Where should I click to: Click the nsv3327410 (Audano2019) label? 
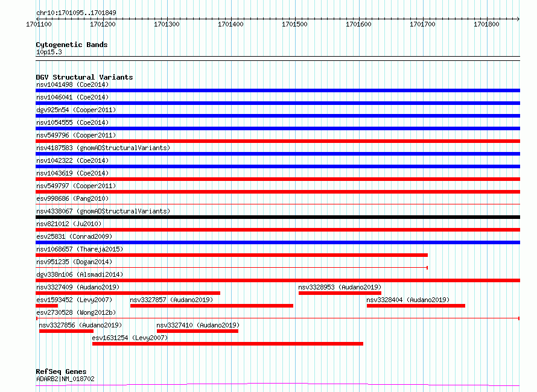coord(198,325)
